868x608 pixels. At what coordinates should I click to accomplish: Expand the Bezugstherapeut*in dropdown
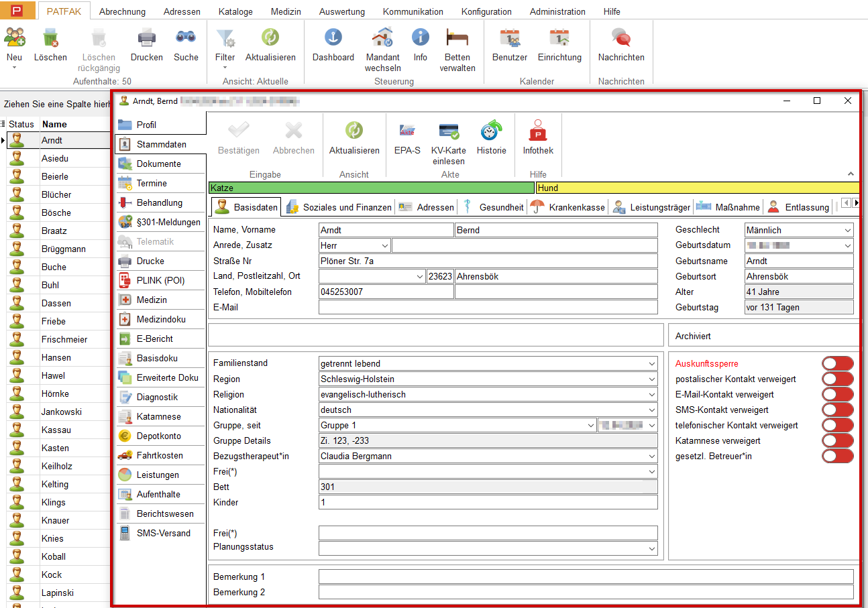[x=652, y=457]
